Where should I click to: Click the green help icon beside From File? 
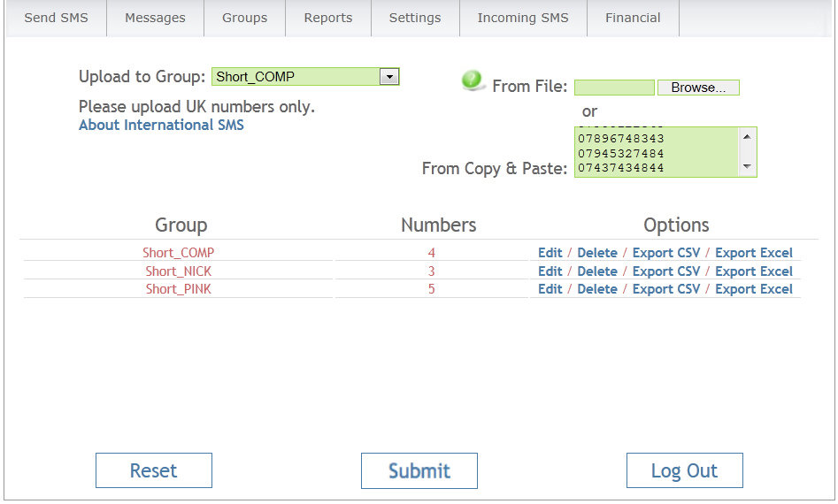(472, 80)
